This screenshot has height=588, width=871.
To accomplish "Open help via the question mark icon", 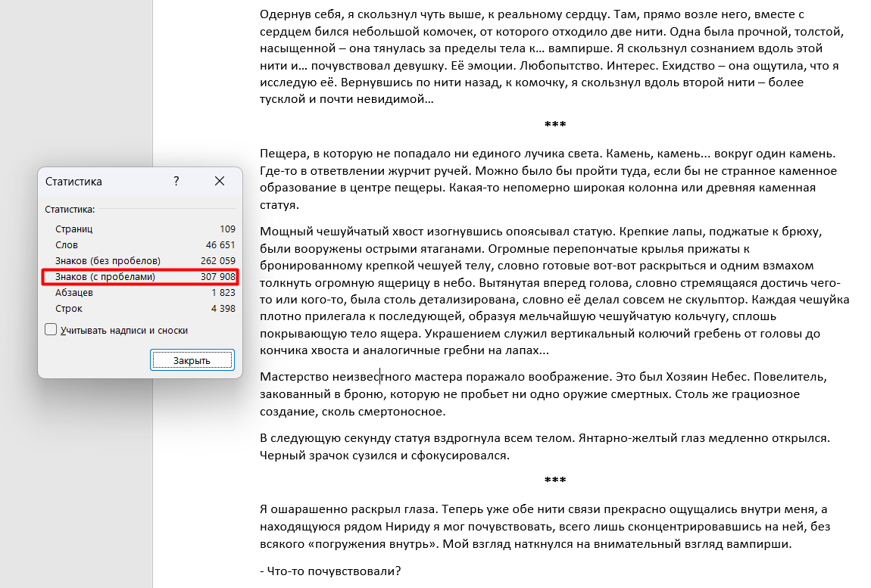I will [x=176, y=181].
